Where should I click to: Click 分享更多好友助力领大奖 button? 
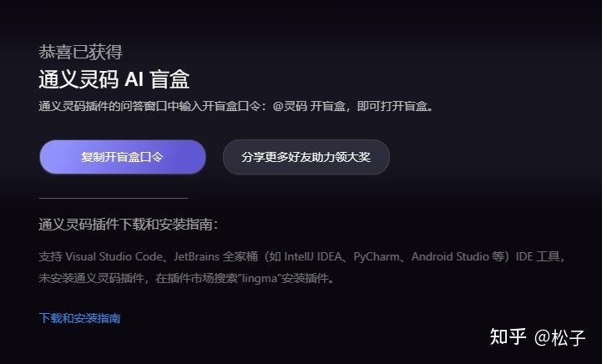(306, 157)
